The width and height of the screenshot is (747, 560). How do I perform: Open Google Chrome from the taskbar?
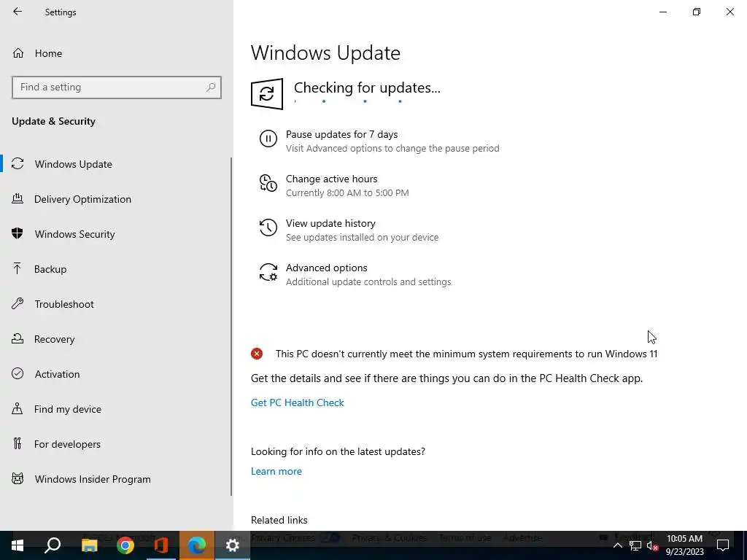[125, 545]
